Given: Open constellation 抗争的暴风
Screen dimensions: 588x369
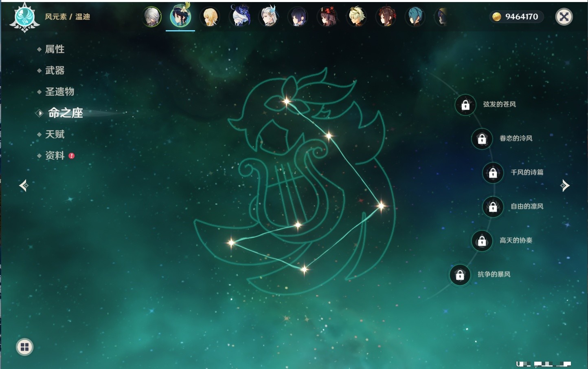Looking at the screenshot, I should [x=494, y=274].
